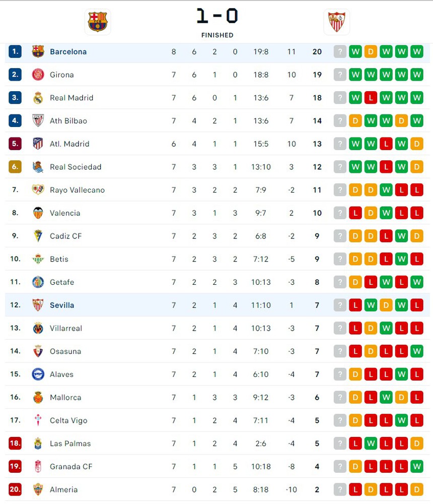
Task: Click the red rank 20 position badge
Action: pos(15,489)
